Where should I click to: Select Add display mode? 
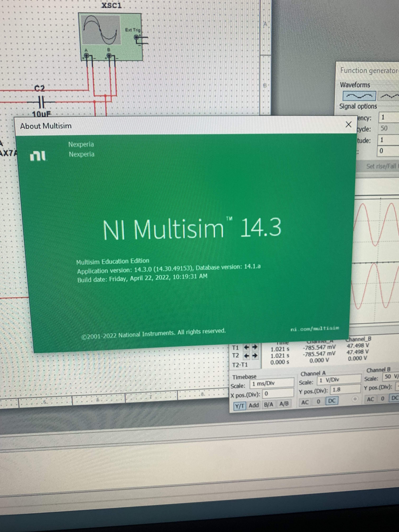(254, 405)
